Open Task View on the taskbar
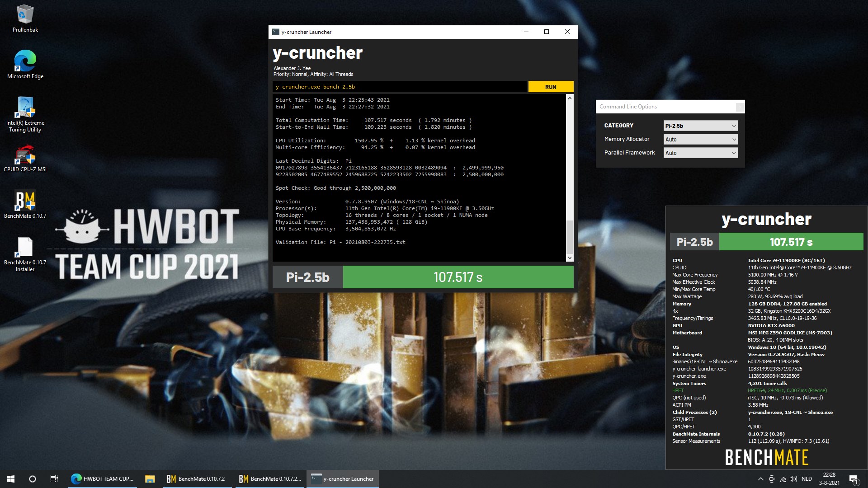Image resolution: width=868 pixels, height=488 pixels. 54,479
